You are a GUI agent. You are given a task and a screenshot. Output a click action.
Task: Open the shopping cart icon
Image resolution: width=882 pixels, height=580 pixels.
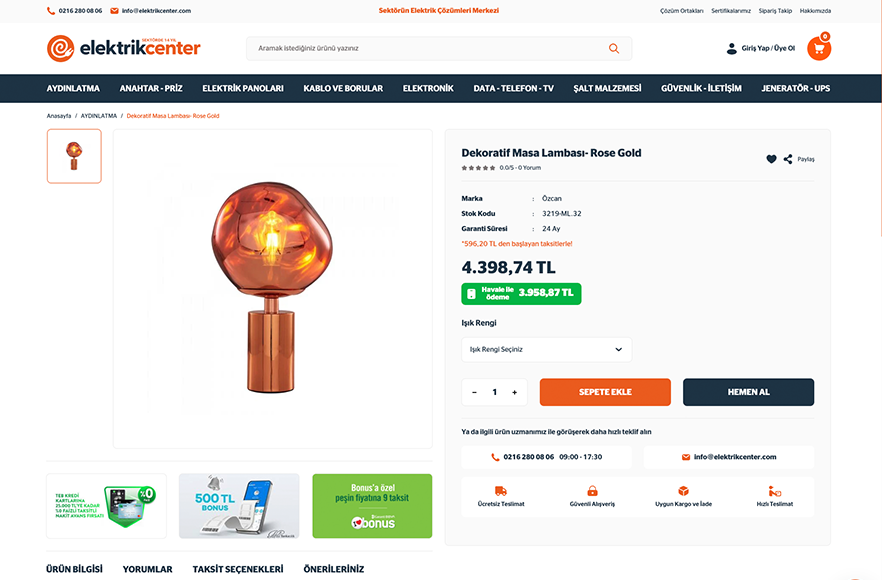pos(819,48)
